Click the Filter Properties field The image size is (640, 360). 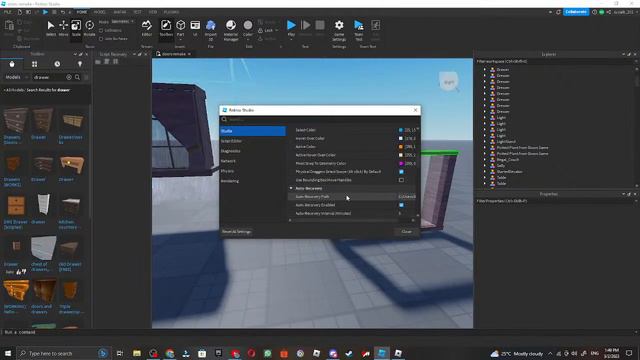point(555,201)
